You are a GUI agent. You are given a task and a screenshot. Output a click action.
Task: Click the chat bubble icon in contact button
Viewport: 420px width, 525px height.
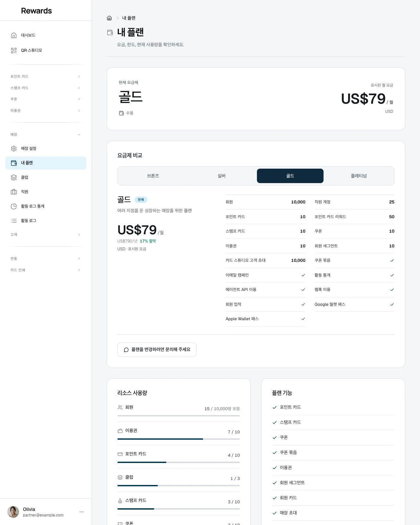click(126, 350)
